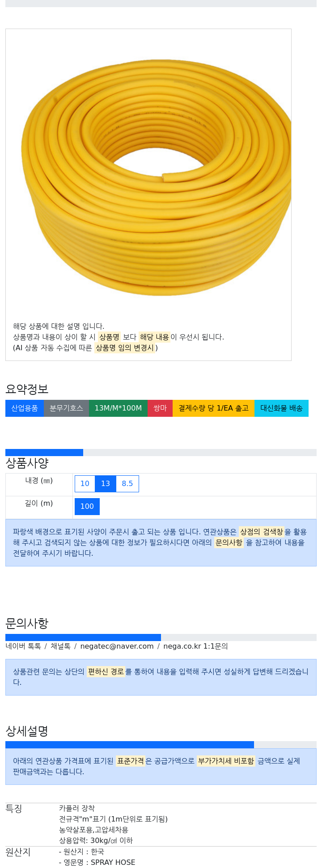Click the nega.co.kr 1:1문의 text
This screenshot has height=868, width=322.
click(195, 646)
